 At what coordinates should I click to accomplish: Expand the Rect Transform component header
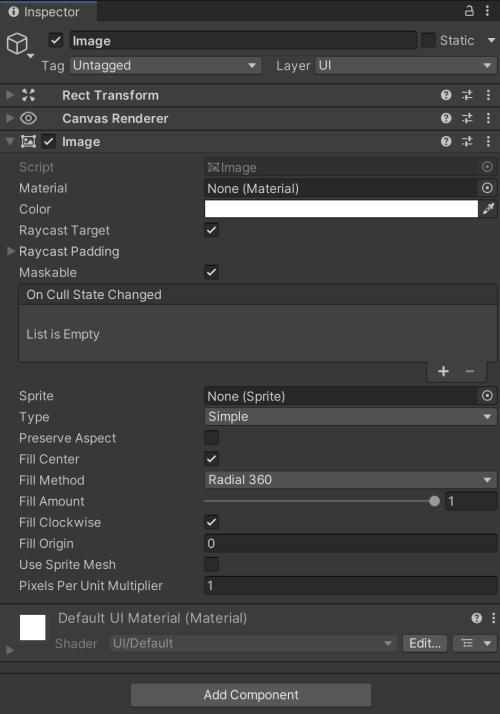point(10,95)
